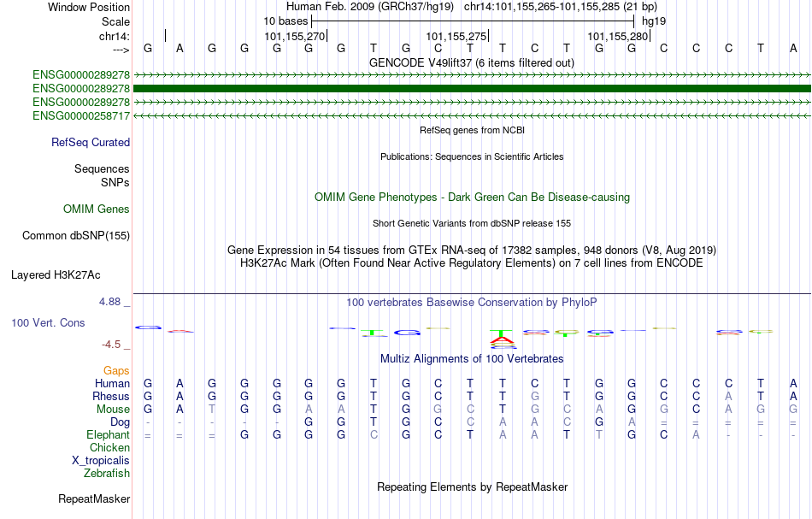This screenshot has height=519, width=812.
Task: Select the Zebrafish species row label
Action: pyautogui.click(x=107, y=473)
